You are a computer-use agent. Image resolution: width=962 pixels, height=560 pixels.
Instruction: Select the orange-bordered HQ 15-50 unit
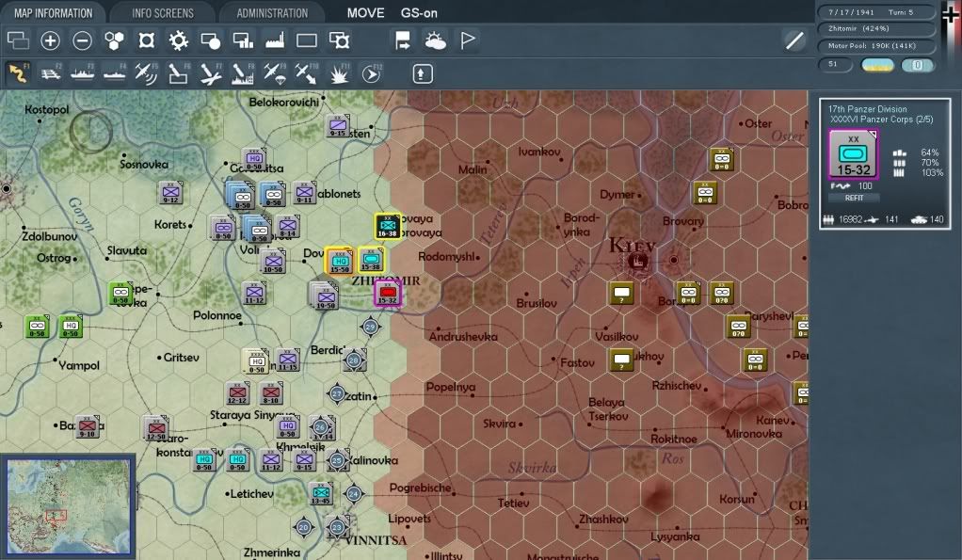point(339,260)
